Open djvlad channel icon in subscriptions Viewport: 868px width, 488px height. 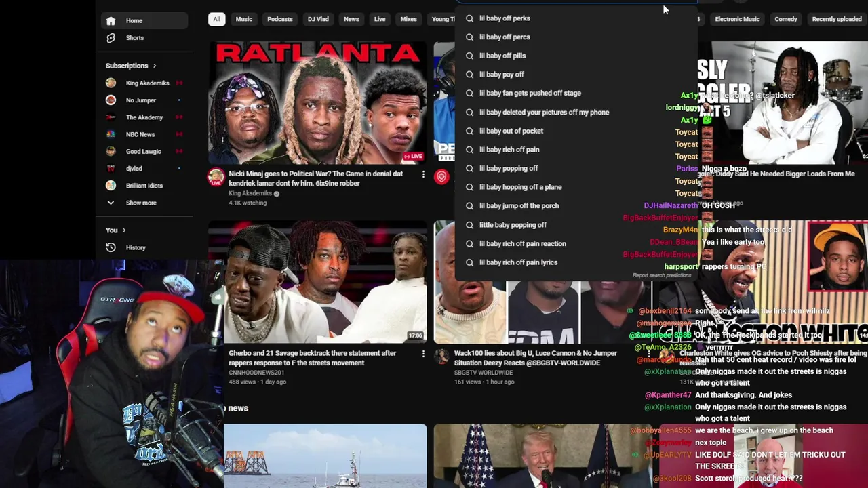111,168
